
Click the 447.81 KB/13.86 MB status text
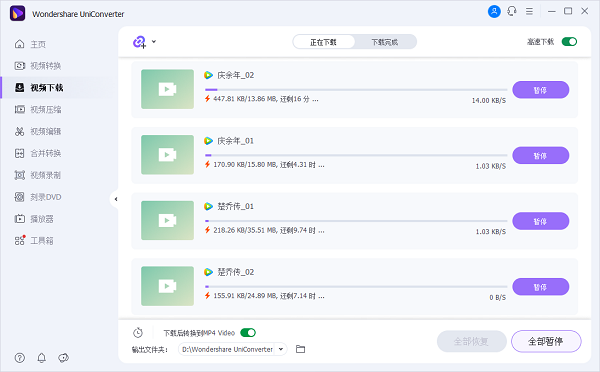266,99
